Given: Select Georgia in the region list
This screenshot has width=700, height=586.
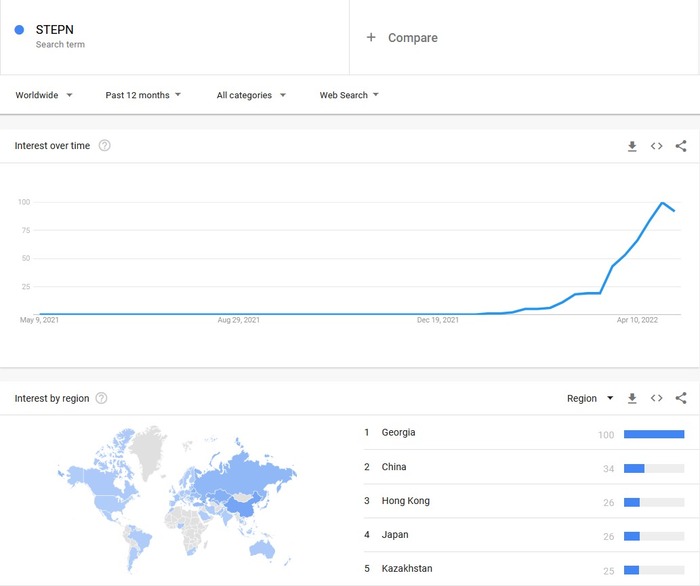Looking at the screenshot, I should 398,433.
